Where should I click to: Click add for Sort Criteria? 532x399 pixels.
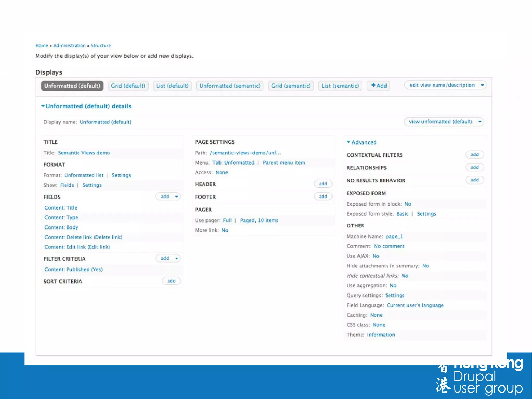point(171,281)
